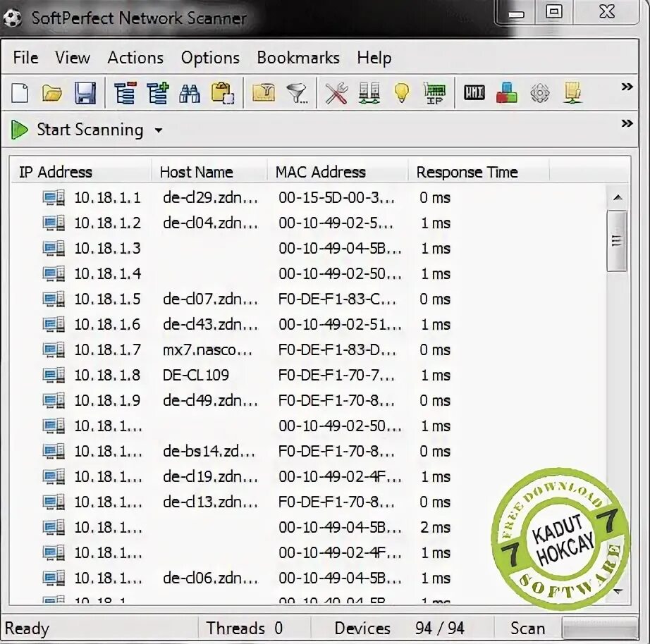Click the Scan label in status bar

click(528, 628)
